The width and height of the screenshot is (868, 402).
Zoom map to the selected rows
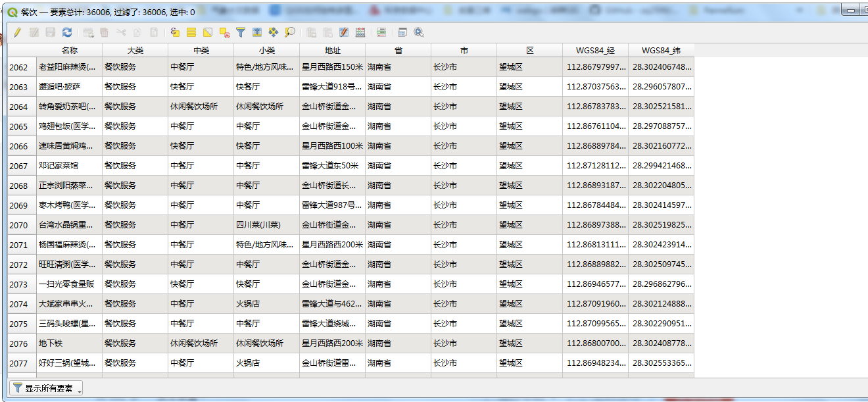[290, 32]
